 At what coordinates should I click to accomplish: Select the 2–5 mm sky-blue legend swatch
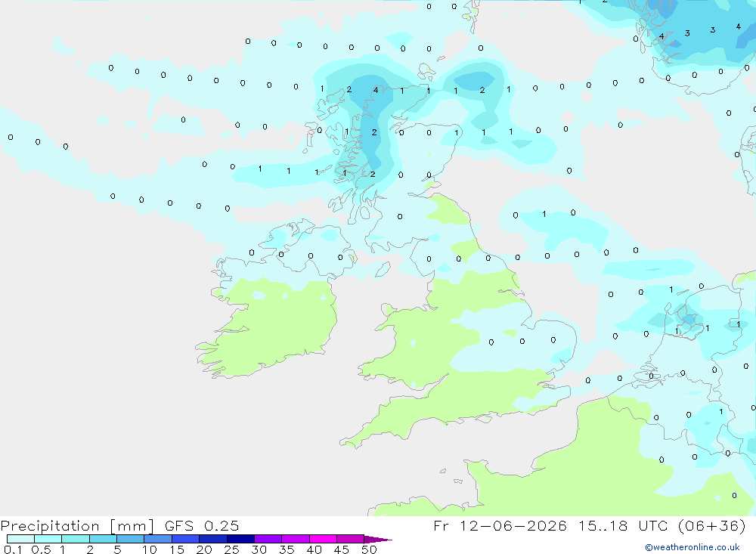(x=103, y=539)
